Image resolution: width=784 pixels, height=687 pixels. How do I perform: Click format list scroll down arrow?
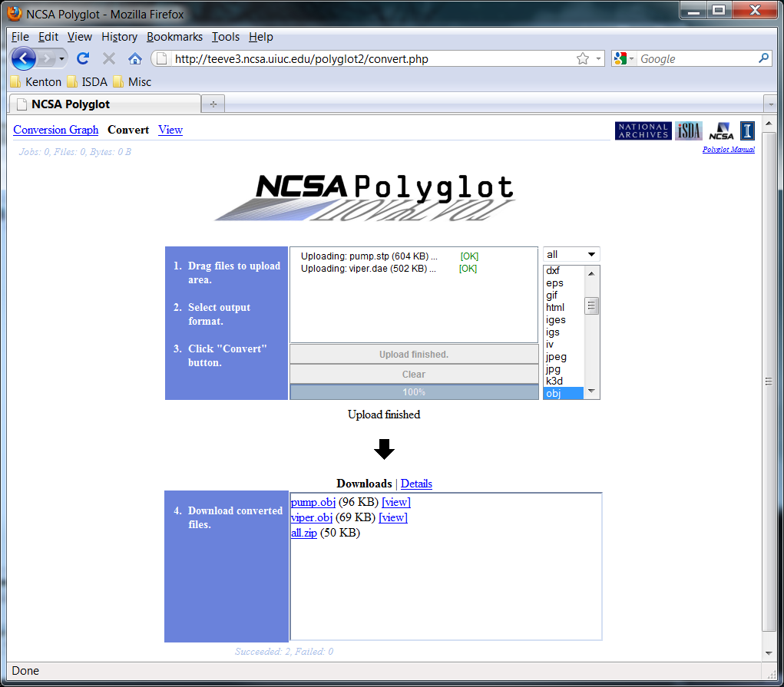point(591,391)
